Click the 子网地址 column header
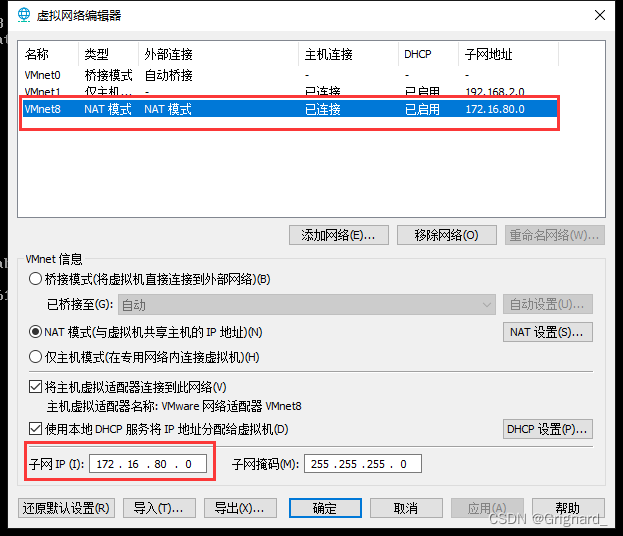623x536 pixels. coord(509,54)
